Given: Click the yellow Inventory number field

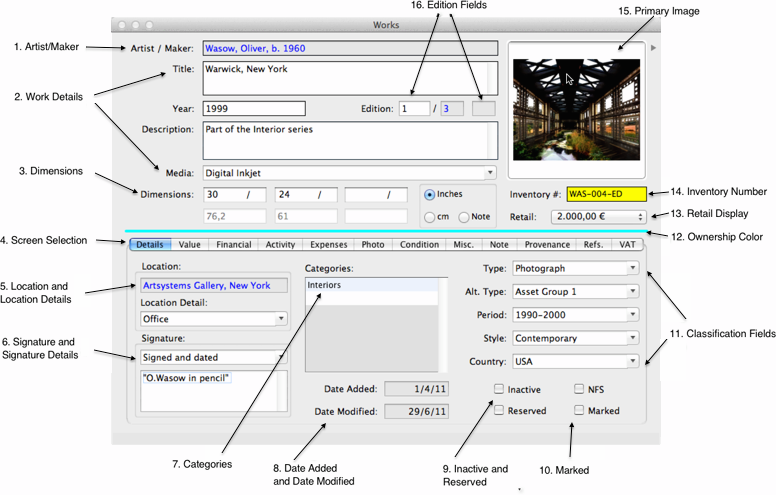Looking at the screenshot, I should pyautogui.click(x=606, y=194).
